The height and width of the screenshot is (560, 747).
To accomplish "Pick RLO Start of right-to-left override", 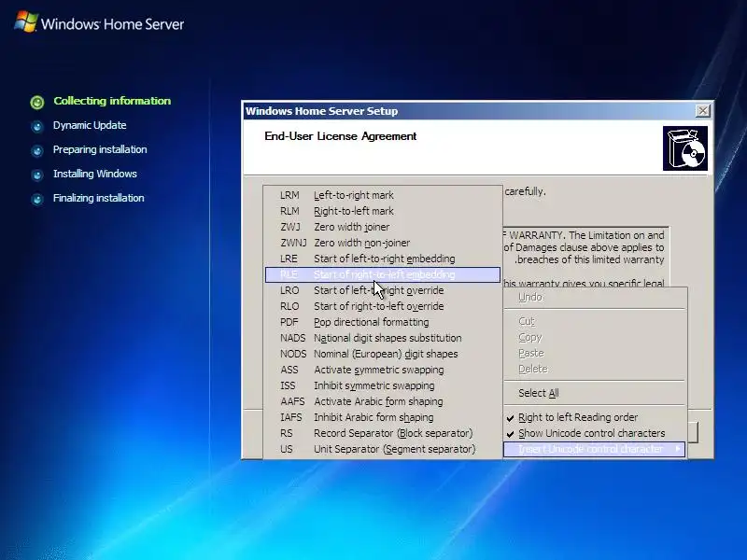I will 383,306.
